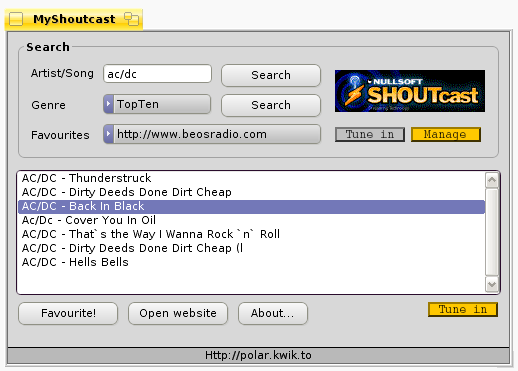Select Dirty Deeds Done Dirt Cheap ( row

pyautogui.click(x=252, y=248)
